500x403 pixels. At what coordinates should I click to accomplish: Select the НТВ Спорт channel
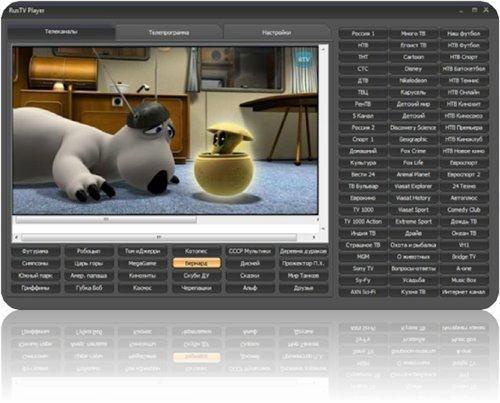464,57
